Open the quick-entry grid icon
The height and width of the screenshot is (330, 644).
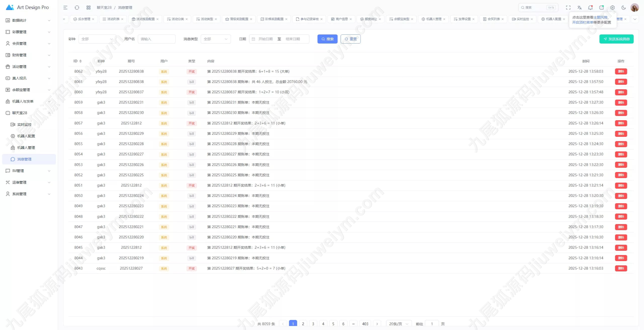[89, 8]
